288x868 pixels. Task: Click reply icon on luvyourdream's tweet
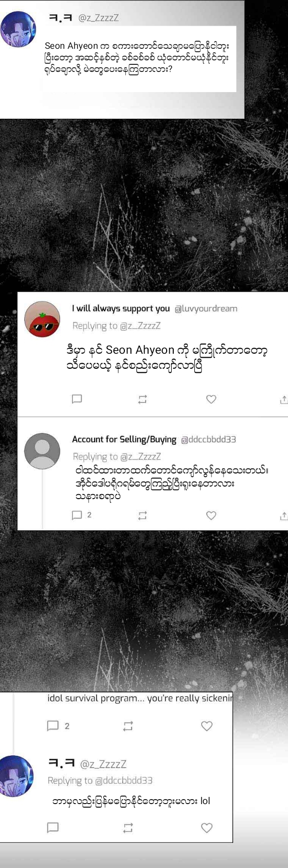pyautogui.click(x=77, y=399)
